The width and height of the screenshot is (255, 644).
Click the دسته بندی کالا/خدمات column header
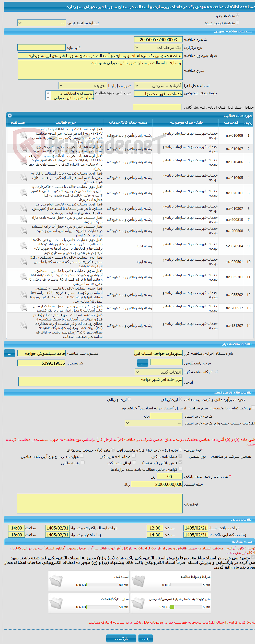pyautogui.click(x=128, y=122)
